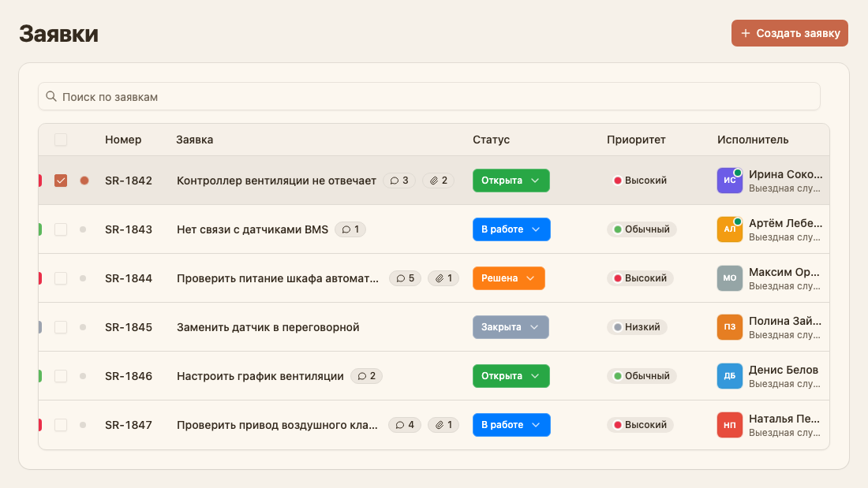The width and height of the screenshot is (868, 488).
Task: Open comments badge on SR-1843
Action: [x=350, y=229]
